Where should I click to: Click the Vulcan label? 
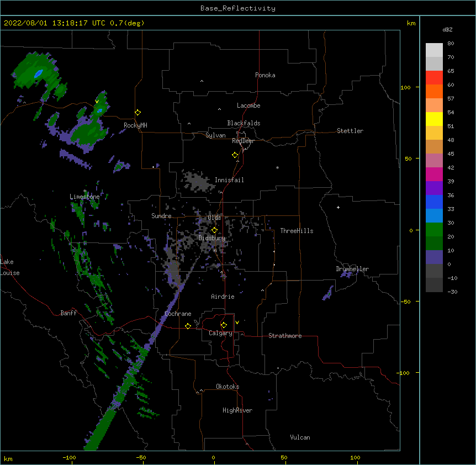click(x=300, y=437)
